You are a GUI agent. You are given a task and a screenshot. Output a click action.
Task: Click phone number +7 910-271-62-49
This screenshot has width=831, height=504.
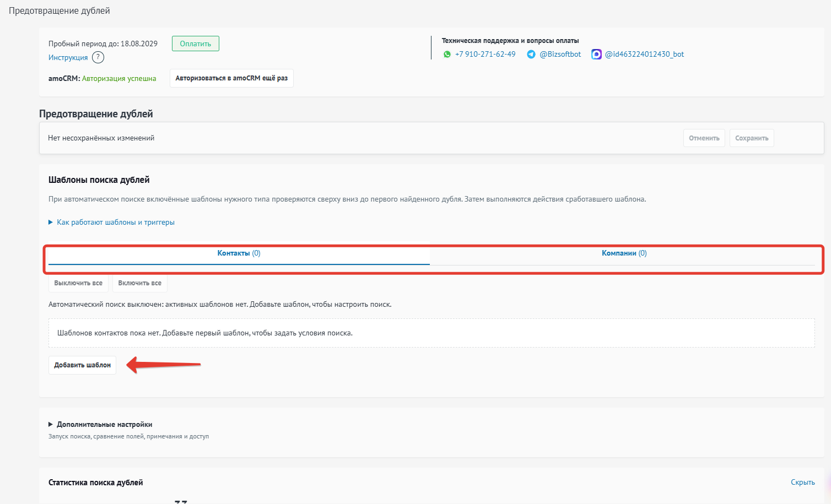pos(485,54)
